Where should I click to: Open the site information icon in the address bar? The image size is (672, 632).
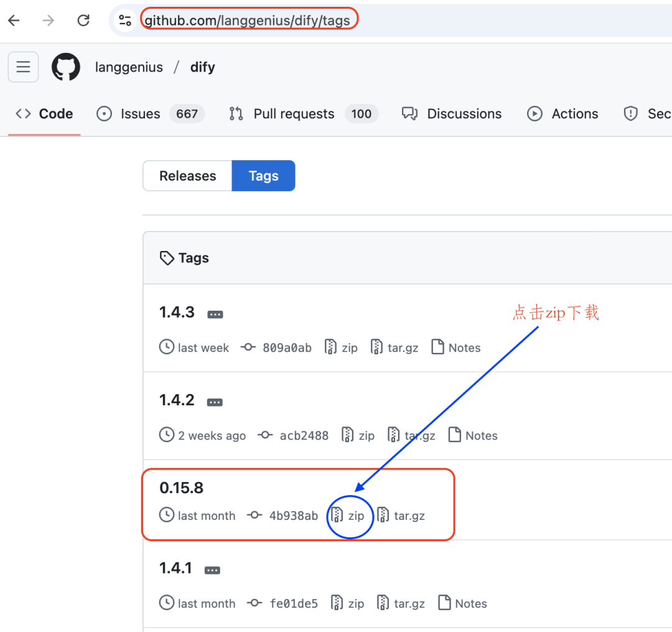[124, 20]
